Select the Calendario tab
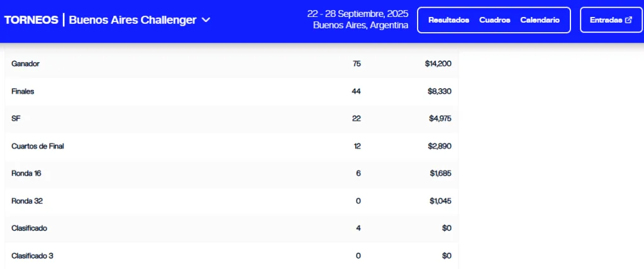Screen dimensions: 644x269 tap(540, 20)
